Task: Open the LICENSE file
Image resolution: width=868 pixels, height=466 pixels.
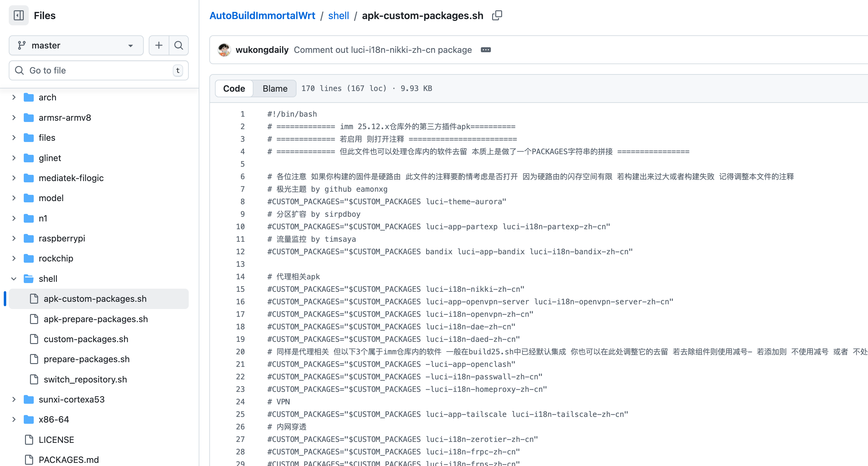Action: pos(56,440)
